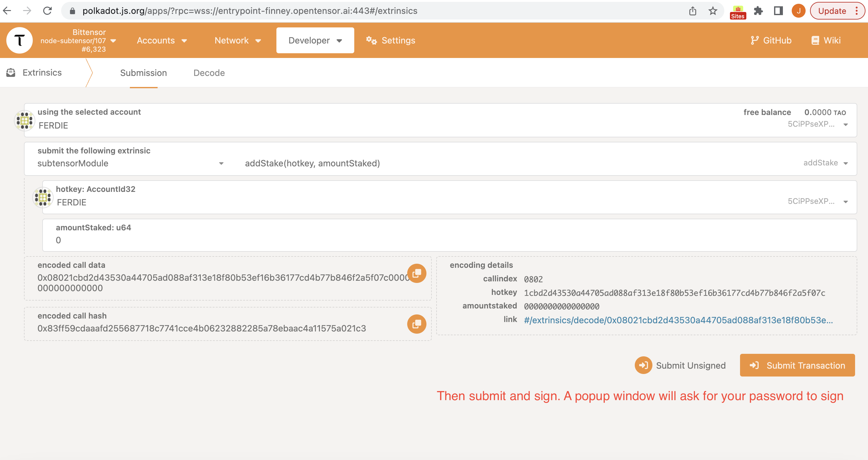Viewport: 868px width, 460px height.
Task: Click the selected account identicon
Action: point(25,120)
